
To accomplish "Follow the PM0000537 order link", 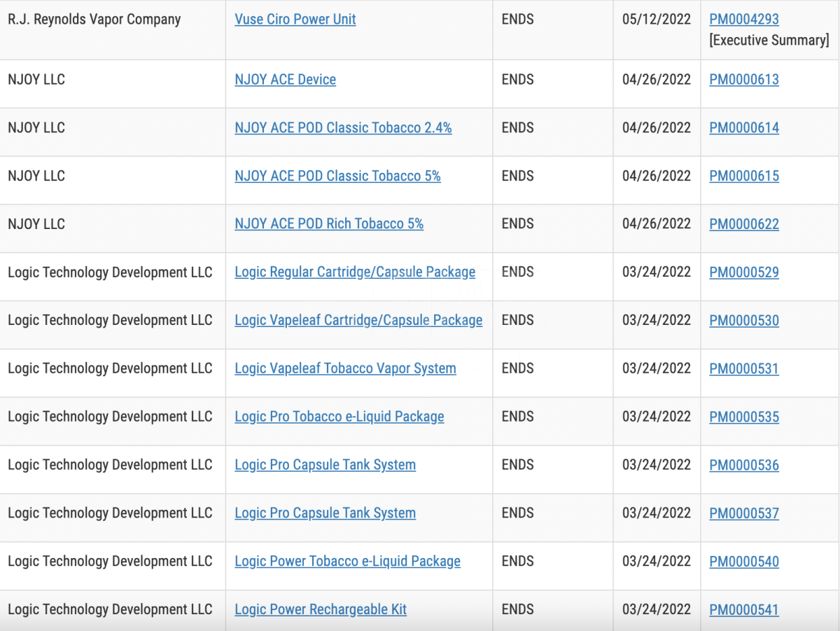I will (x=744, y=514).
